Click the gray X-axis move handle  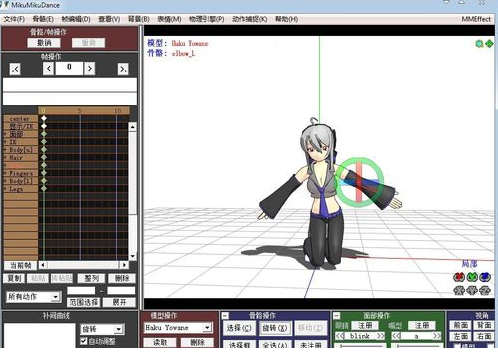[459, 290]
